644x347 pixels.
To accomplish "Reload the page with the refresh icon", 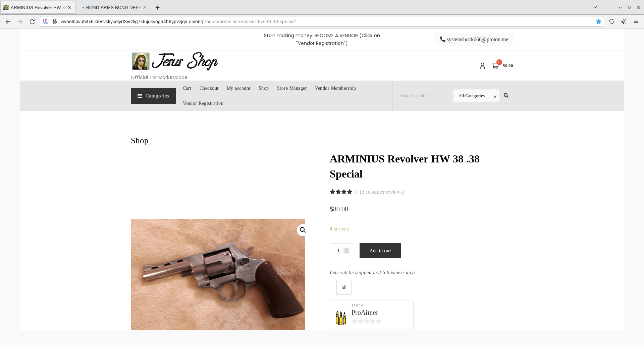I will click(32, 21).
